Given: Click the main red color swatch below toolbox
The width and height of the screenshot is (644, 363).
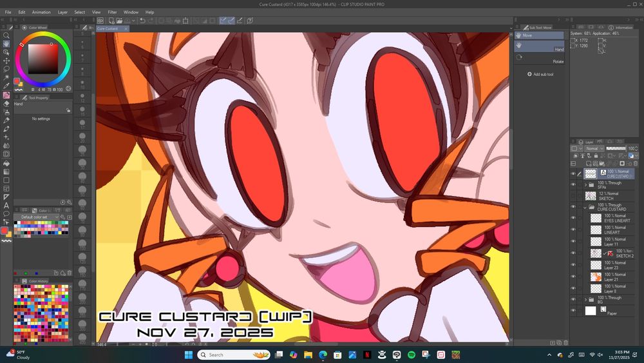Looking at the screenshot, I should click(4, 231).
